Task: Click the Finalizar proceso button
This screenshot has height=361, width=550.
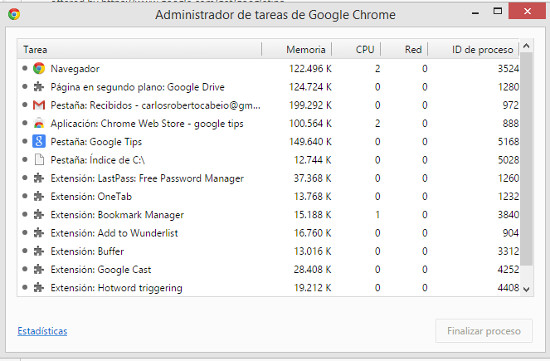Action: (x=484, y=331)
